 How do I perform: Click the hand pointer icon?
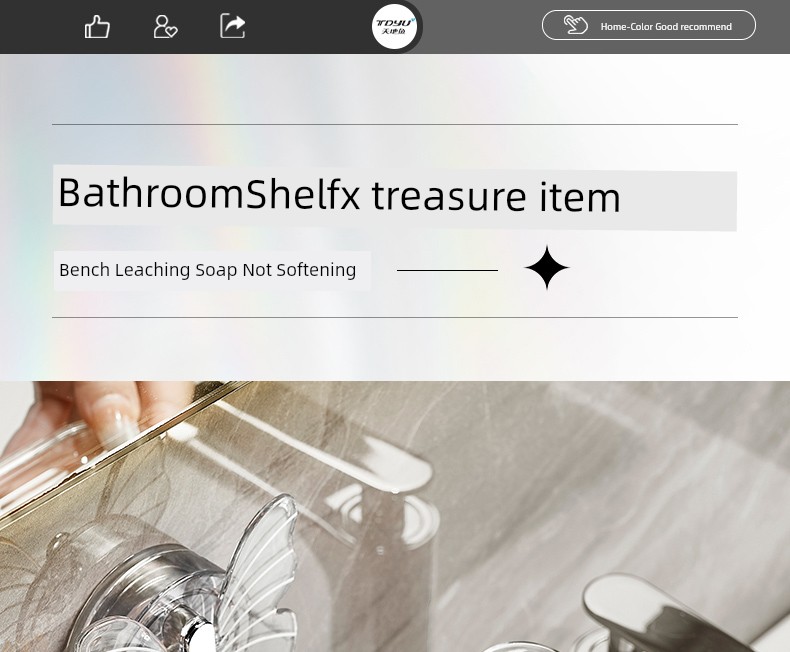click(x=575, y=25)
